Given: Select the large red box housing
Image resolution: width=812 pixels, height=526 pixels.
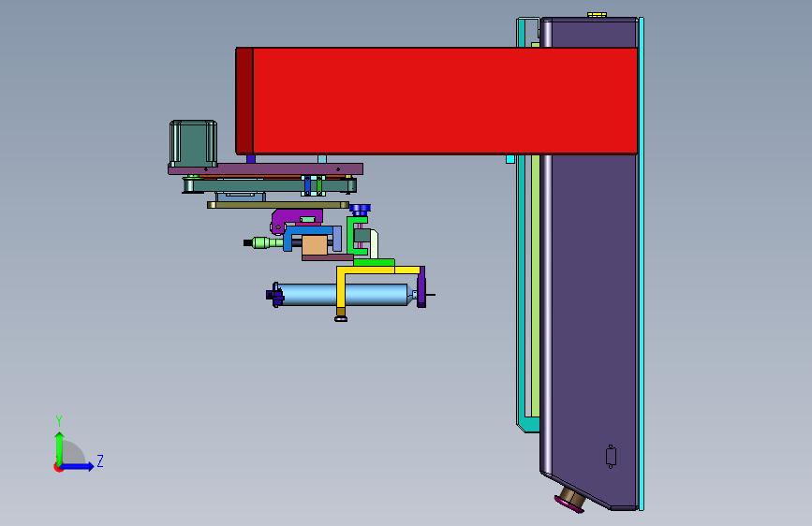Looking at the screenshot, I should click(x=444, y=101).
